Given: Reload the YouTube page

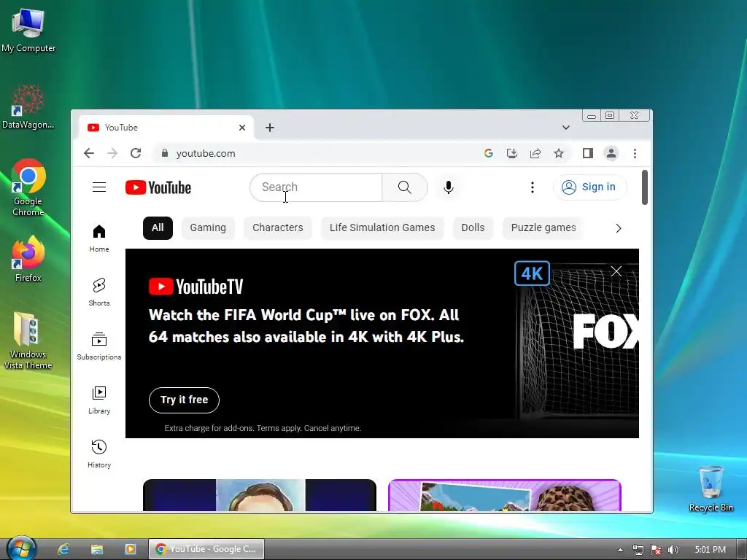Looking at the screenshot, I should (136, 153).
